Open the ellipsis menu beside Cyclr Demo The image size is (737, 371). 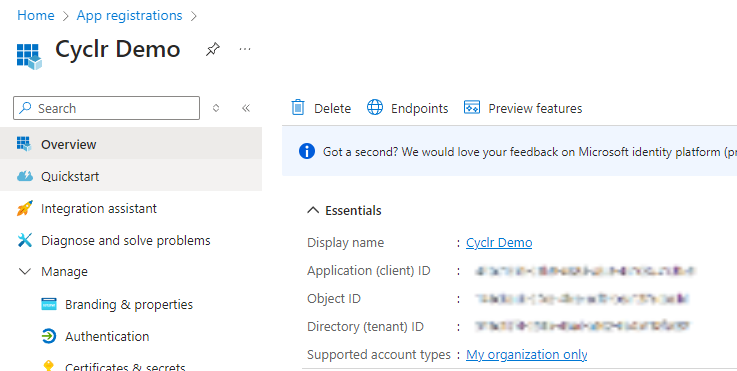click(245, 49)
